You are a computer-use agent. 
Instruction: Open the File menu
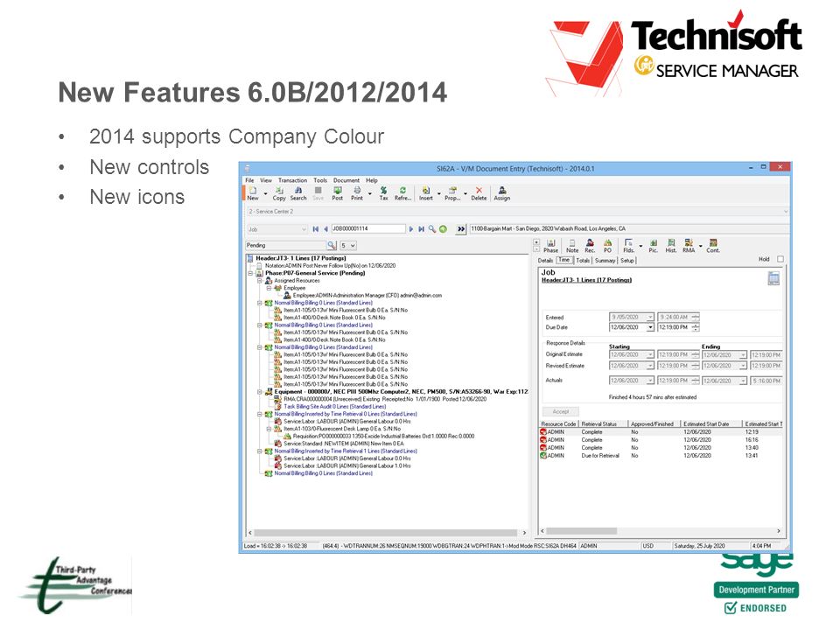click(x=249, y=180)
